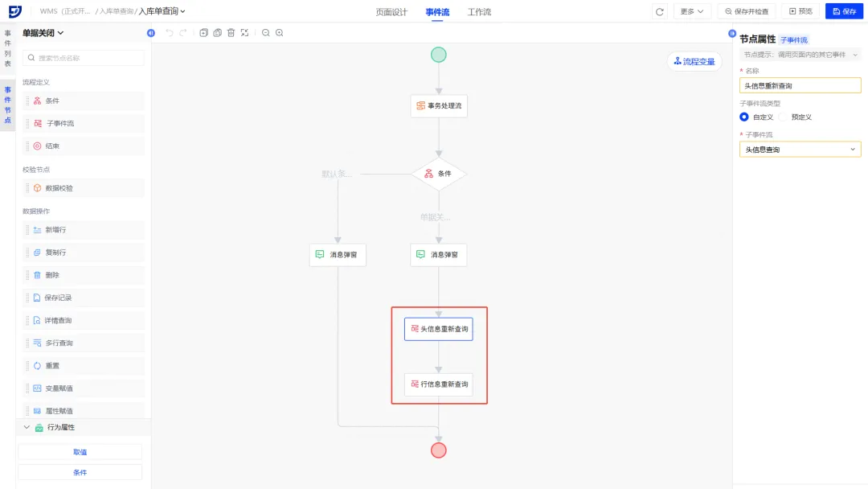The image size is (868, 489).
Task: Open the 节点提示 dropdown
Action: click(800, 55)
